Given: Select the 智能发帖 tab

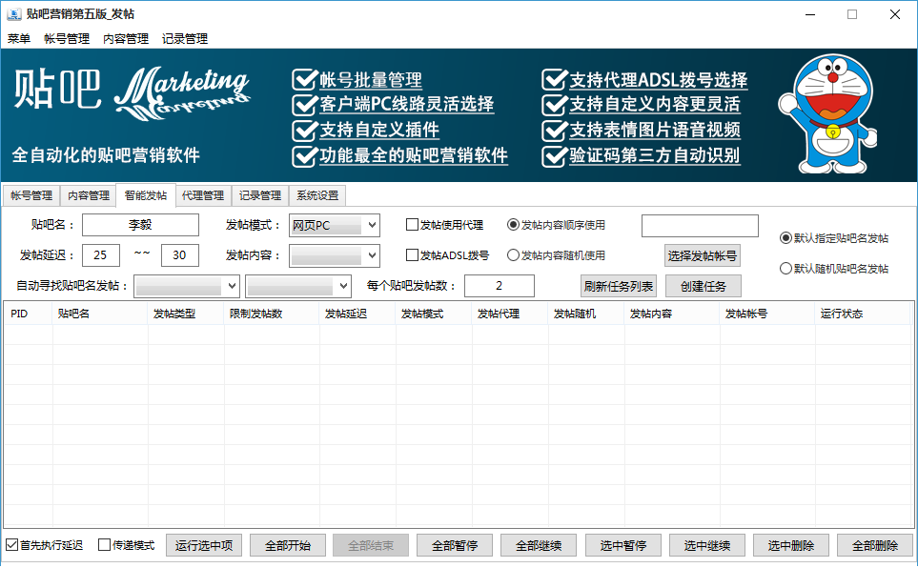Looking at the screenshot, I should coord(146,194).
